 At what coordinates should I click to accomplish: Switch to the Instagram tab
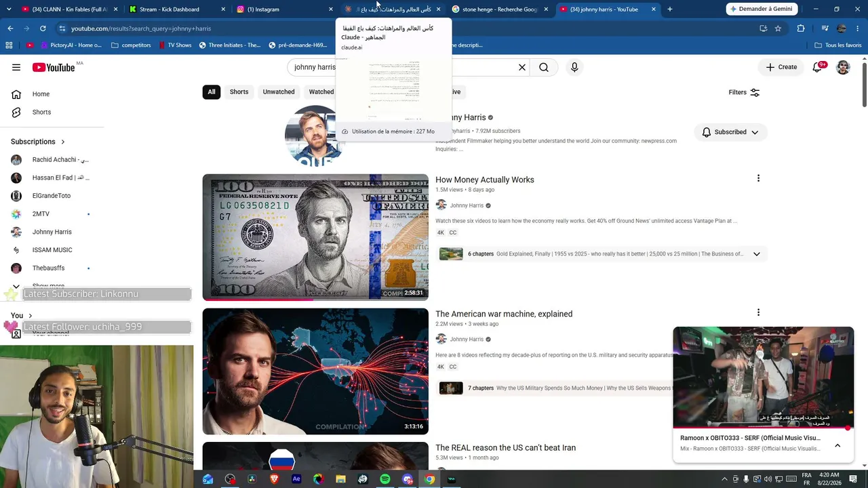coord(284,9)
